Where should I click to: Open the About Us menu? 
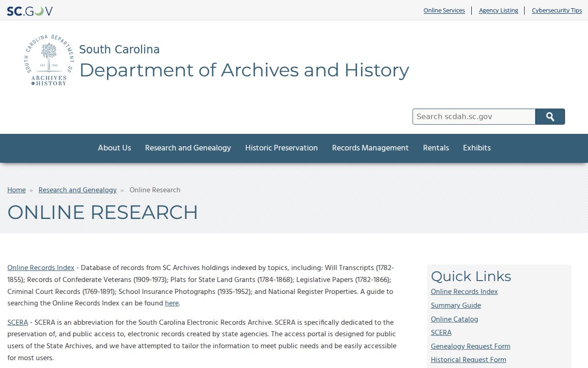tap(114, 148)
